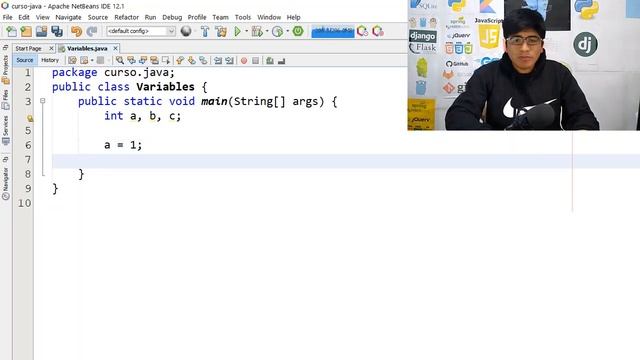
Task: Open the View menu
Action: click(x=42, y=17)
